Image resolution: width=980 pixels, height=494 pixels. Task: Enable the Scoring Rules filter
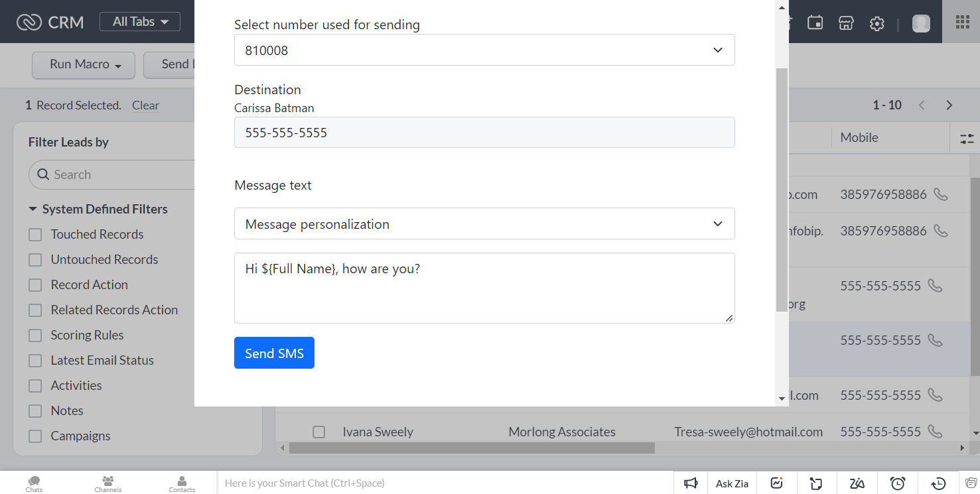(35, 335)
